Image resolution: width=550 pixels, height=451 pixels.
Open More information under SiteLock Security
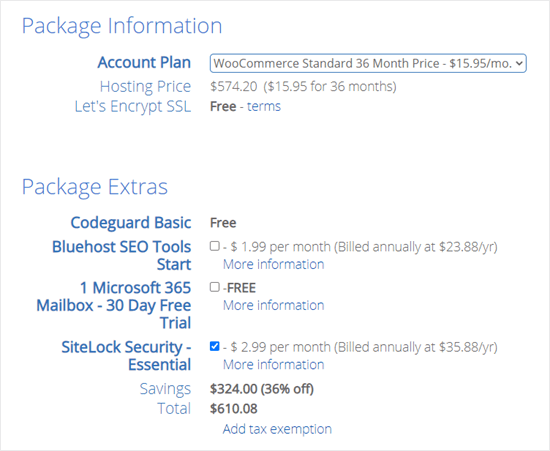pos(274,365)
